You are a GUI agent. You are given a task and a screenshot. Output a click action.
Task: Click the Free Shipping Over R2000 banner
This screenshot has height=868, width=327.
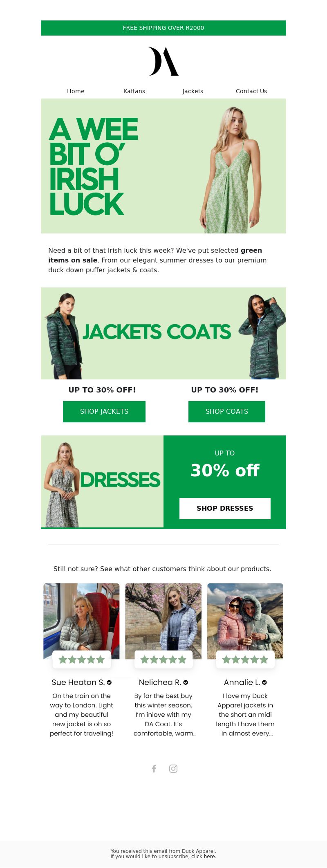click(x=163, y=28)
